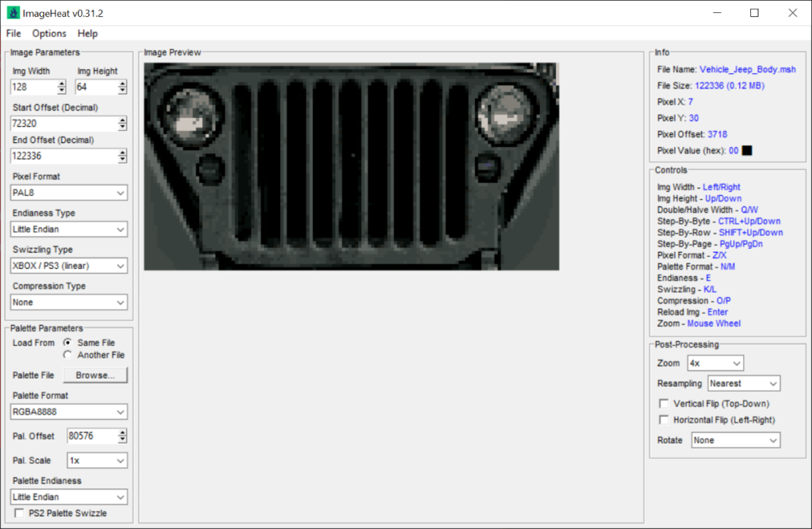Click the jeep grille image preview
Image resolution: width=812 pixels, height=529 pixels.
point(352,167)
